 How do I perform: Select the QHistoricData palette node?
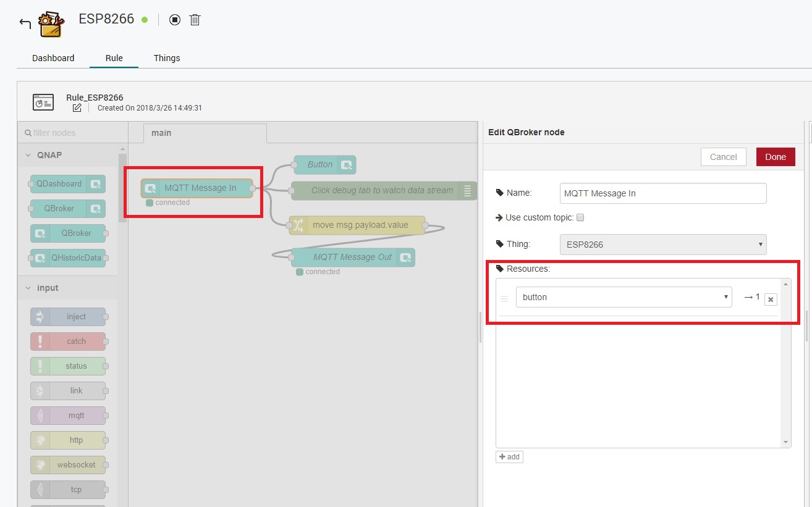pos(67,258)
